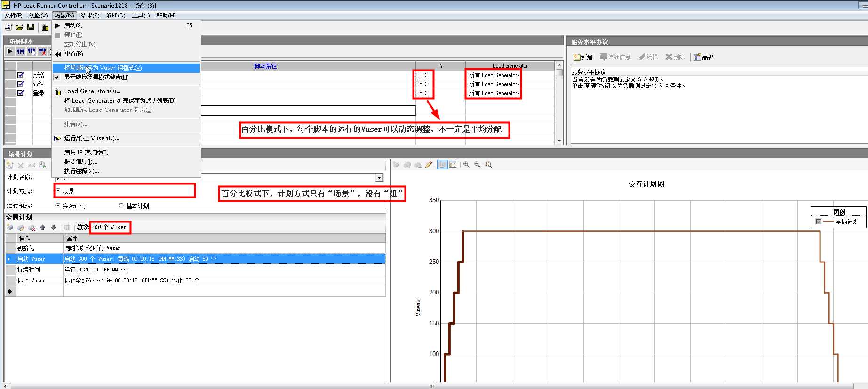Screen dimensions: 868x389
Task: Open the 视图(V) menu
Action: 38,15
